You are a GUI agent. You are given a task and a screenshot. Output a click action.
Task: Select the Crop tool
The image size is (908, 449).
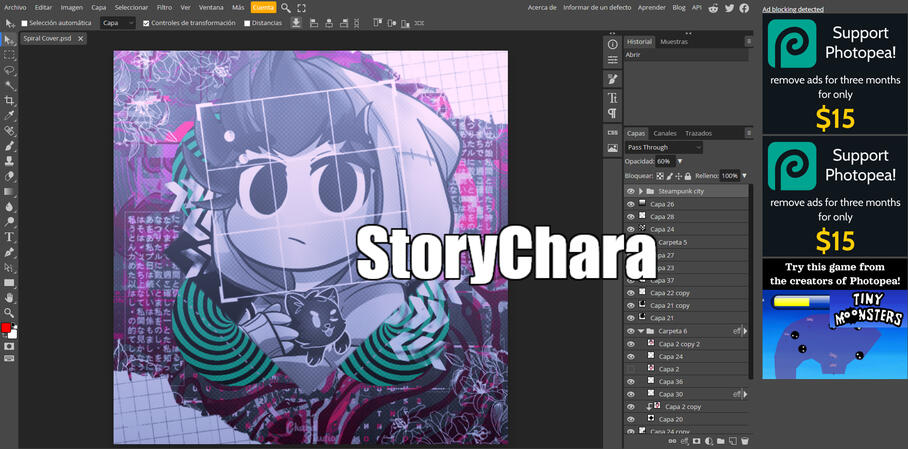9,101
